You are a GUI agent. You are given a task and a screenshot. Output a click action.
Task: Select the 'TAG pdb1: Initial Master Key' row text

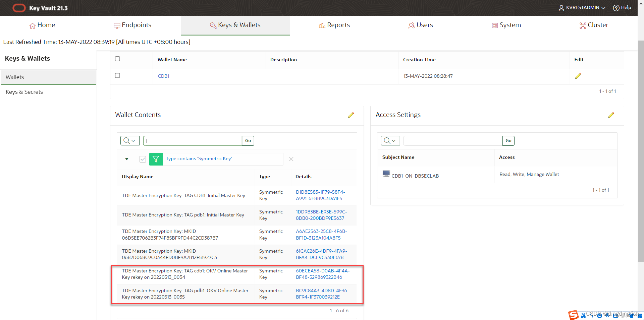point(183,215)
